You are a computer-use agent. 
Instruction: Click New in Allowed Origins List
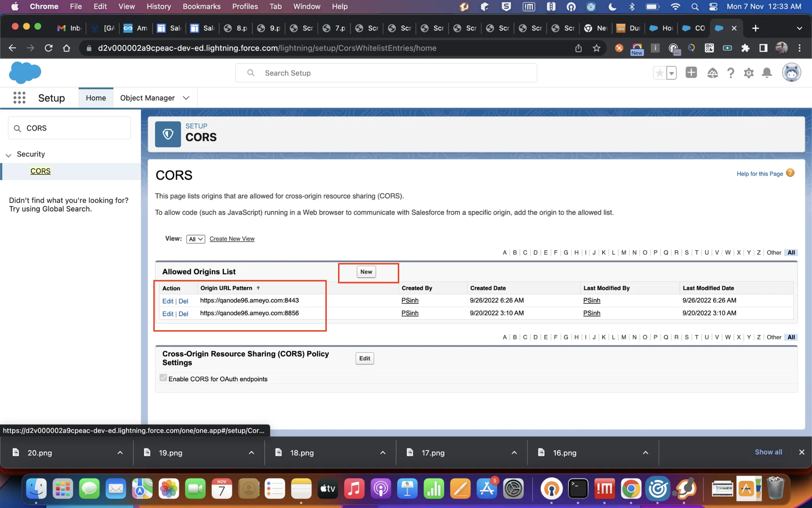[366, 272]
